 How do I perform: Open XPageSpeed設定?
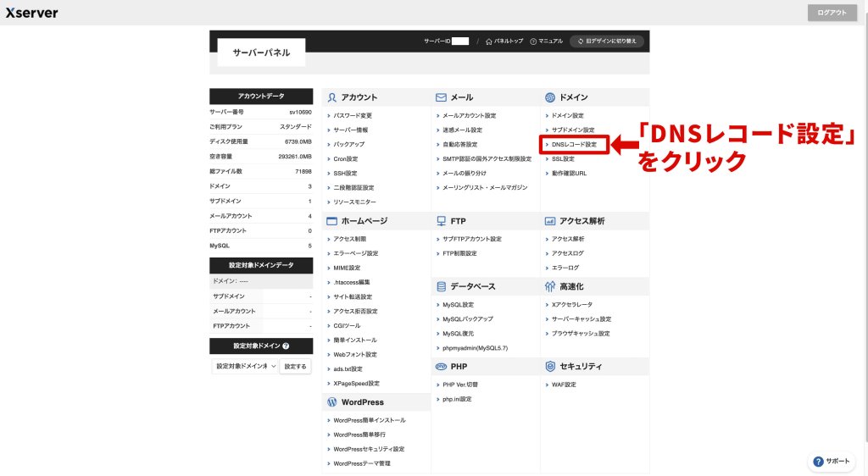coord(357,383)
